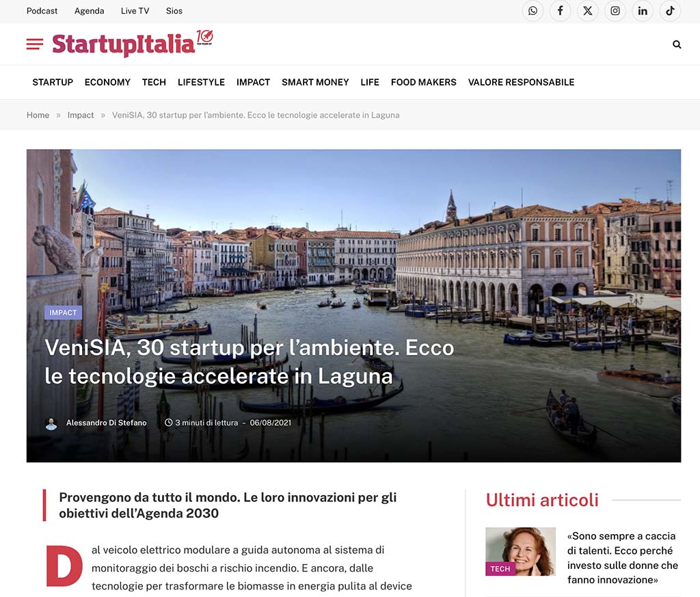This screenshot has width=700, height=597.
Task: Open the LinkedIn profile icon
Action: pos(643,11)
